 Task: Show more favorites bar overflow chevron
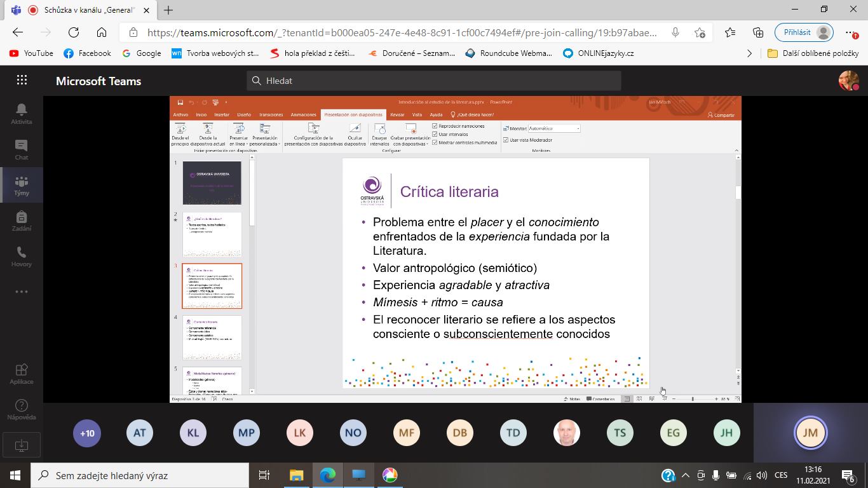tap(749, 53)
